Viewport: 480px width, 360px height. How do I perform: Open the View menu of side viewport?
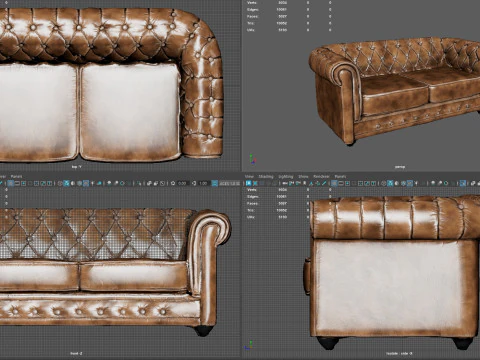point(249,176)
